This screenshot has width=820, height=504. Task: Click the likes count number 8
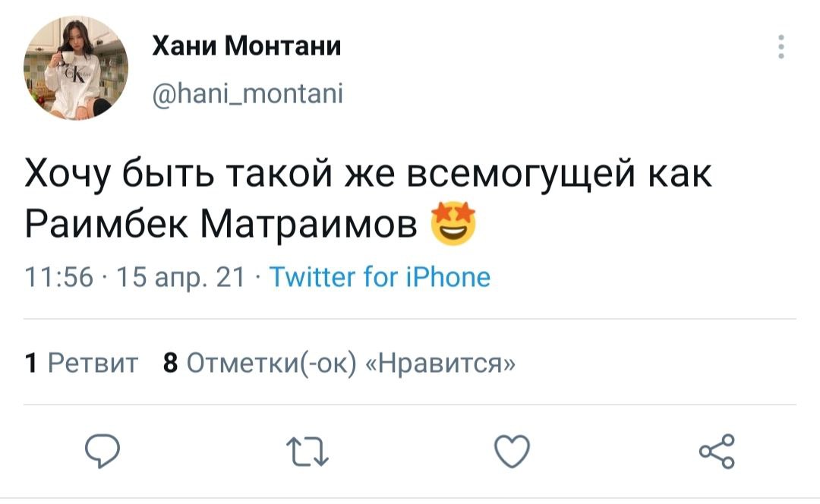point(171,364)
